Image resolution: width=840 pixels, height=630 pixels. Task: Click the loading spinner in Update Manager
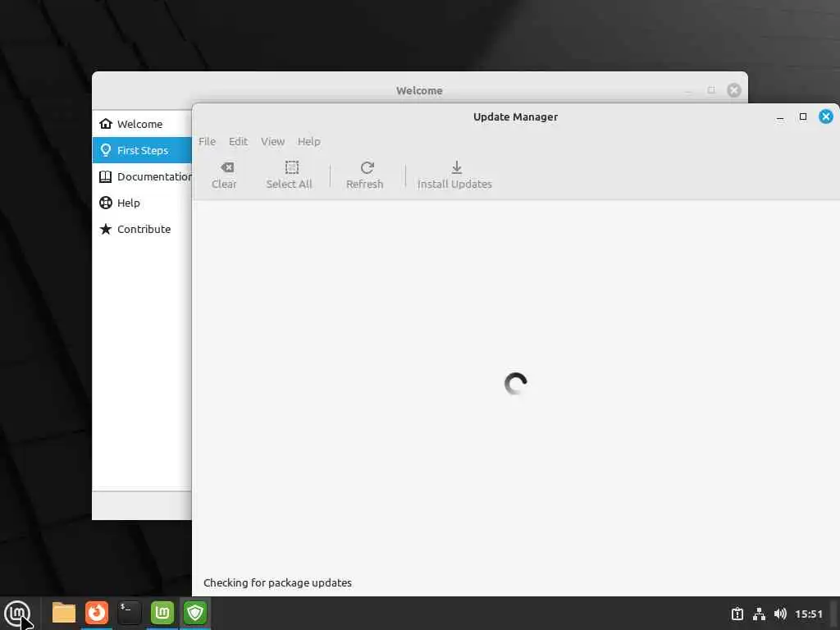516,384
